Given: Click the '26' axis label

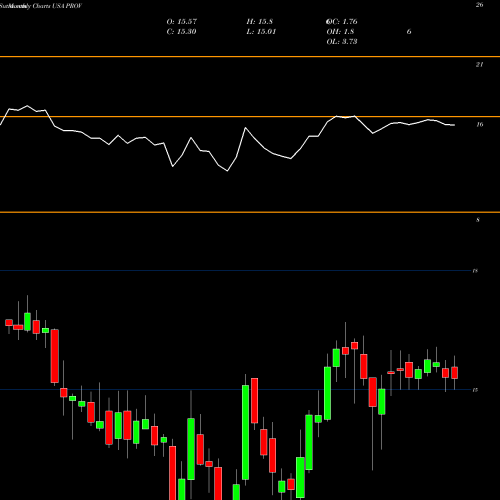Looking at the screenshot, I should [479, 5].
